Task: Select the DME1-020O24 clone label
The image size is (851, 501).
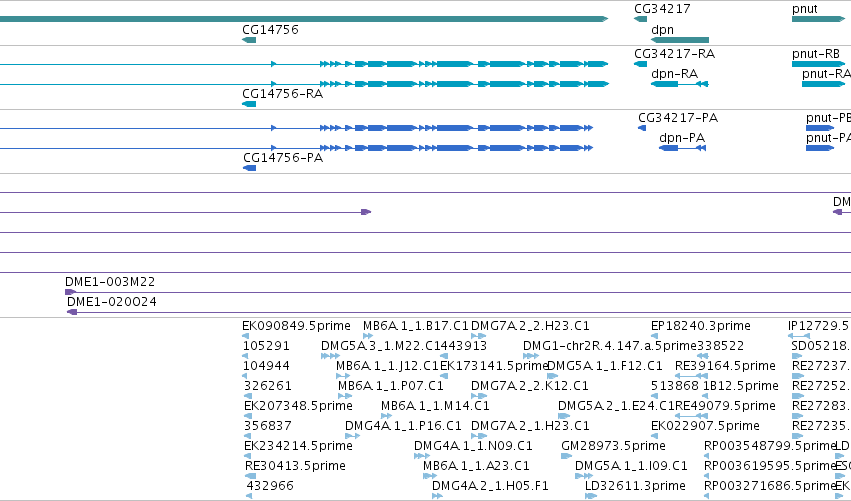Action: [x=112, y=302]
